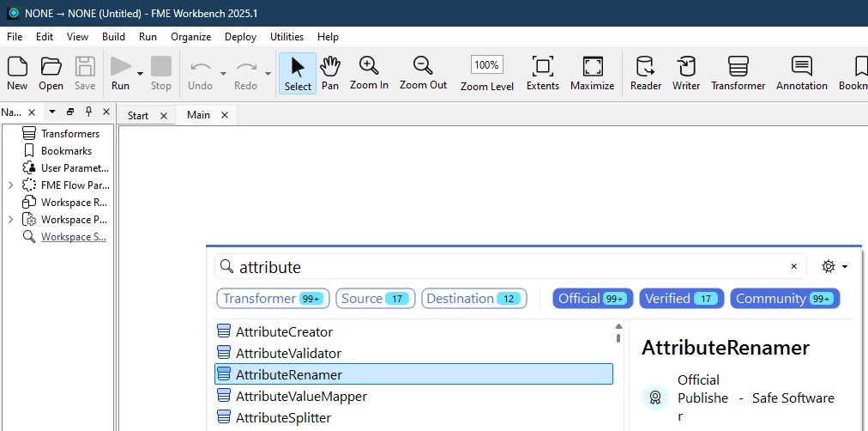Select AttributeValueMapper in the results list
Screen dimensions: 868x431
tap(413, 396)
